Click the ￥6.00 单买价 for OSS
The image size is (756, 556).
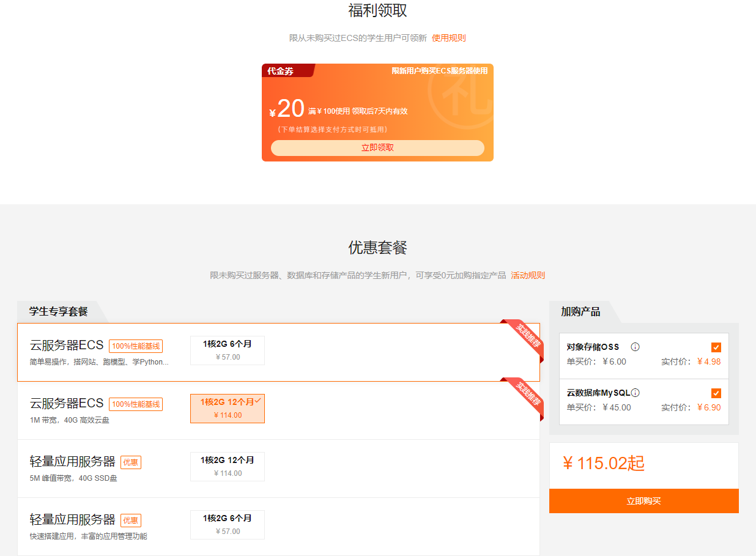click(614, 361)
